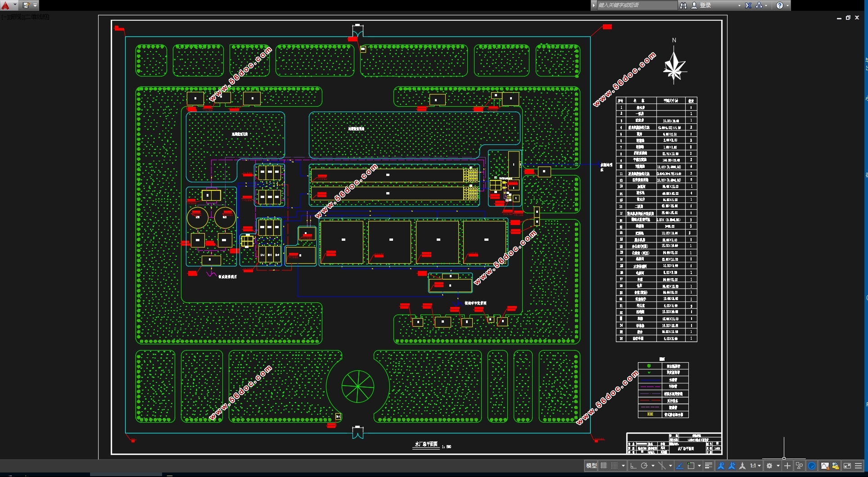
Task: Open the 1:1 annotation scale list
Action: 755,466
